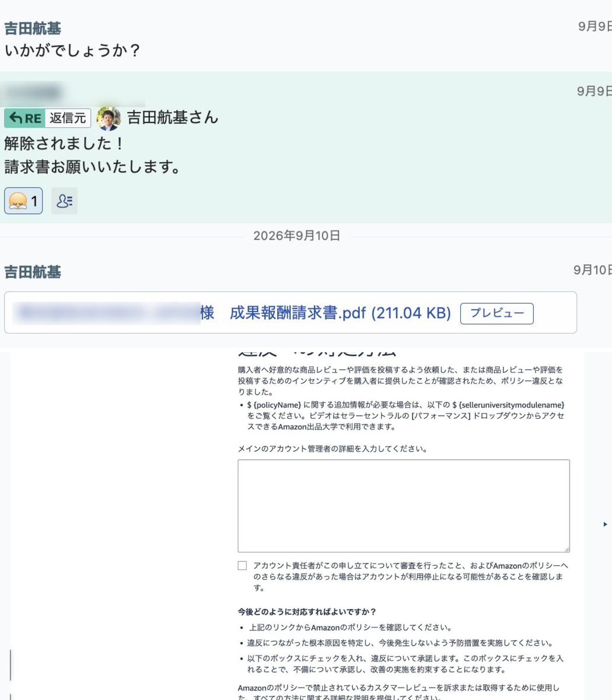Open the プレビュー button for the PDF
This screenshot has height=700, width=612.
coord(497,313)
